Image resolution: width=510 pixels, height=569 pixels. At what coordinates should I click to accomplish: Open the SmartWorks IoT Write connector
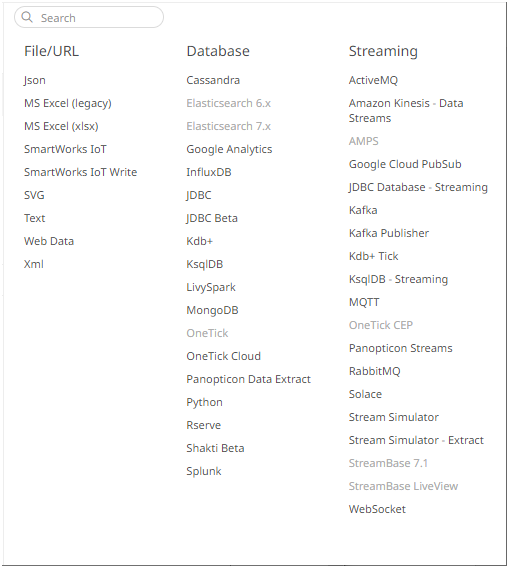click(81, 172)
